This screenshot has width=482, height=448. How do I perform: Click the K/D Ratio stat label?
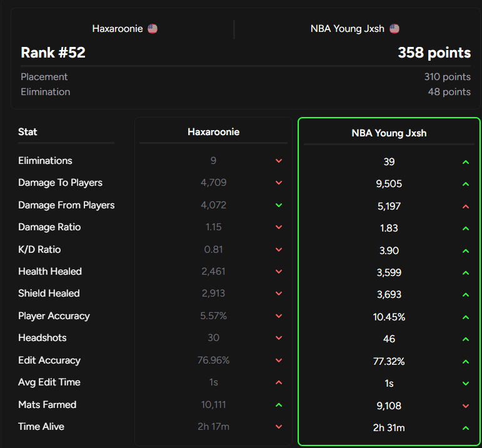(x=39, y=250)
